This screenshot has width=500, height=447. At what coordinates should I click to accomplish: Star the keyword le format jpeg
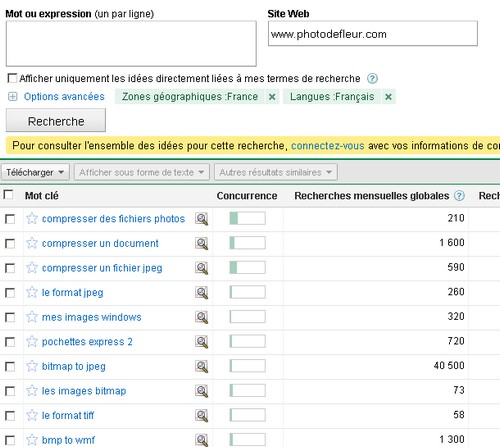pos(32,292)
